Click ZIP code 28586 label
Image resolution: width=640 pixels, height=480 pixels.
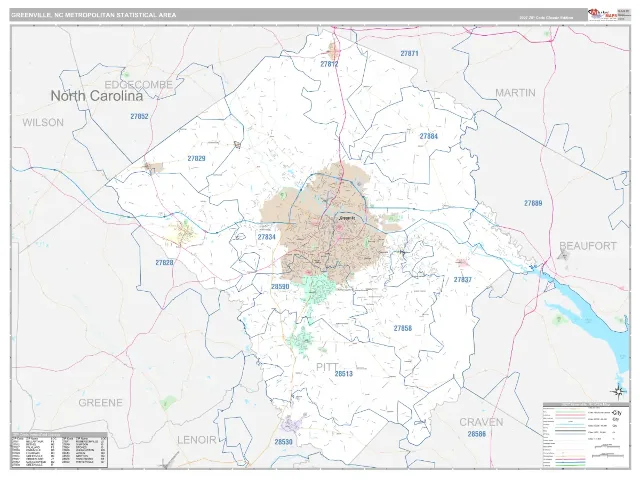coord(477,434)
